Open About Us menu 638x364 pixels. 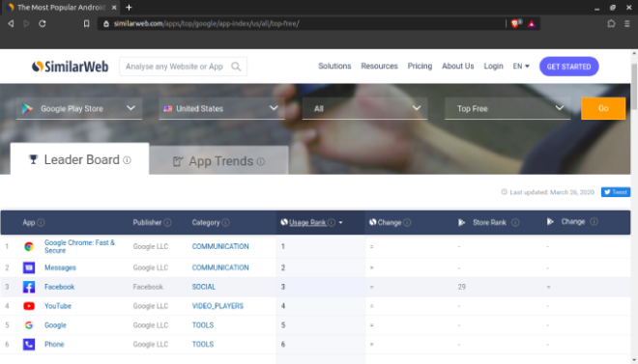pos(458,67)
